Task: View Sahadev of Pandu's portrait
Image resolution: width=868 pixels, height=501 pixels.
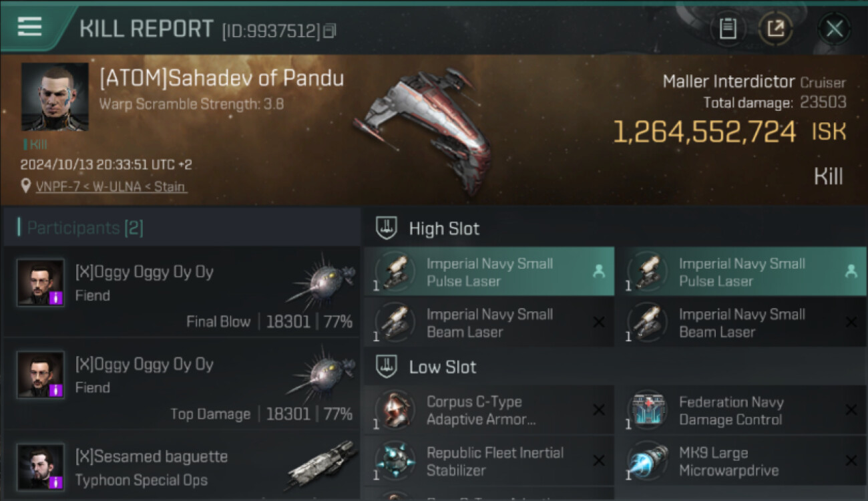Action: tap(55, 97)
